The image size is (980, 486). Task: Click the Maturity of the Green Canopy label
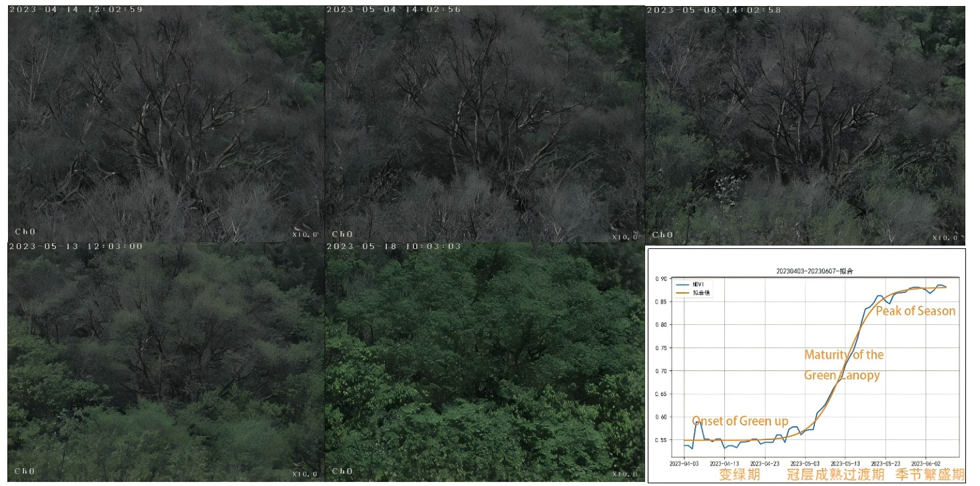click(843, 365)
